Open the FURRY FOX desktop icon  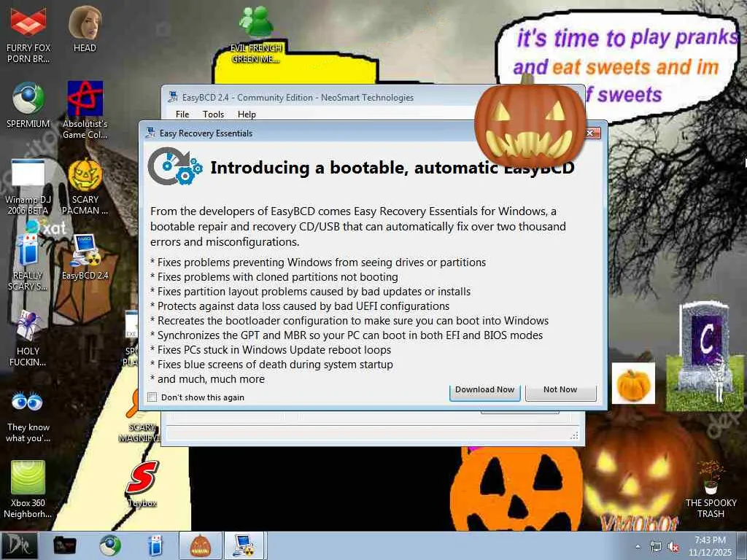click(x=28, y=34)
